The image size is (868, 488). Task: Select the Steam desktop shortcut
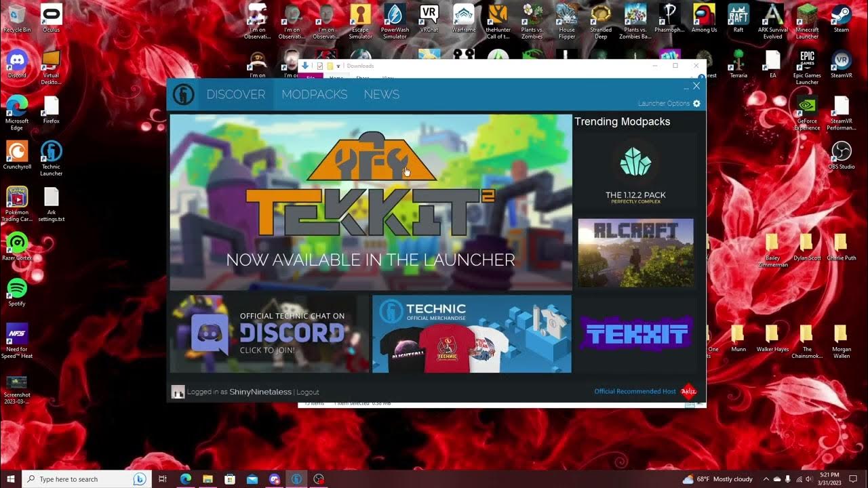[841, 18]
